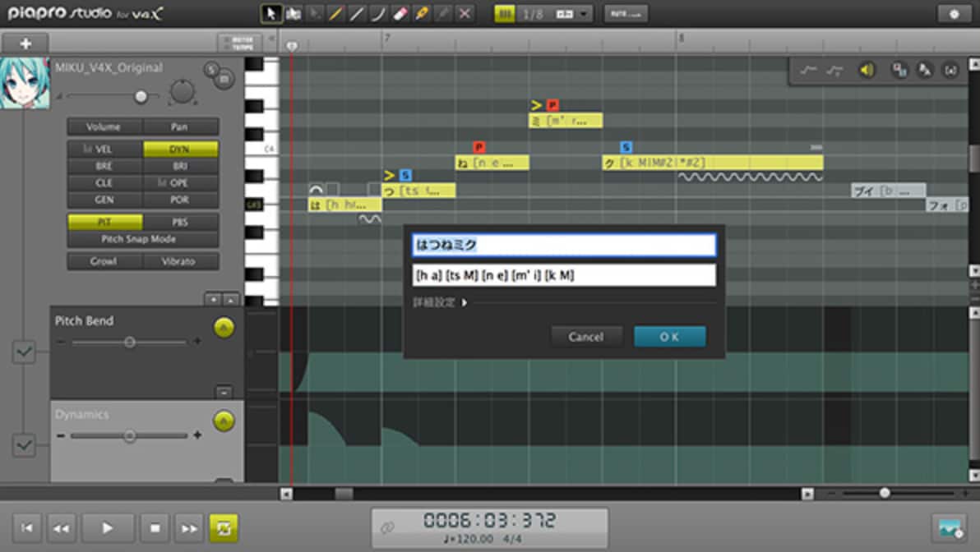Click the playhead position marker on ruler
This screenshot has height=552, width=980.
coord(291,46)
